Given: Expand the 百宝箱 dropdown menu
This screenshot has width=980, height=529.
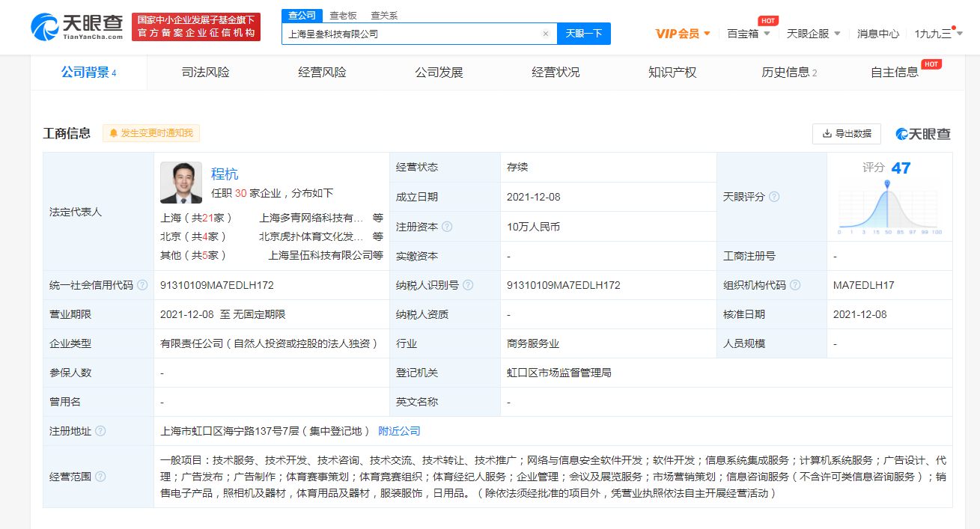Looking at the screenshot, I should click(x=749, y=34).
